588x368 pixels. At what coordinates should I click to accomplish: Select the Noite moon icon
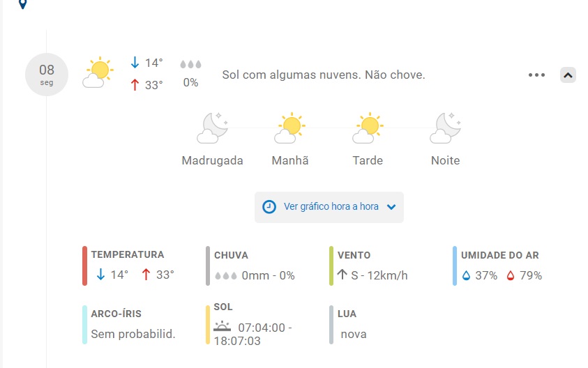point(446,128)
